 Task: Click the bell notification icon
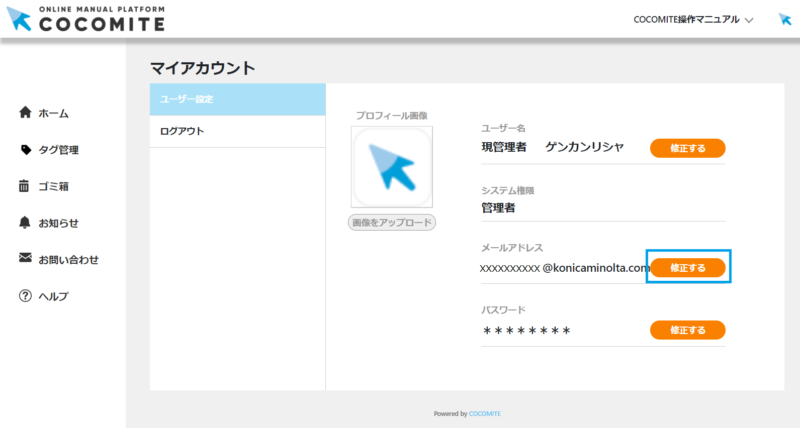pyautogui.click(x=26, y=222)
